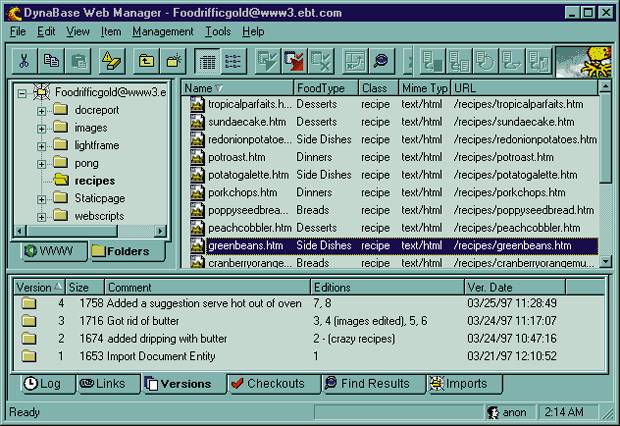The width and height of the screenshot is (620, 426).
Task: Expand the lightframe folder
Action: click(x=42, y=146)
